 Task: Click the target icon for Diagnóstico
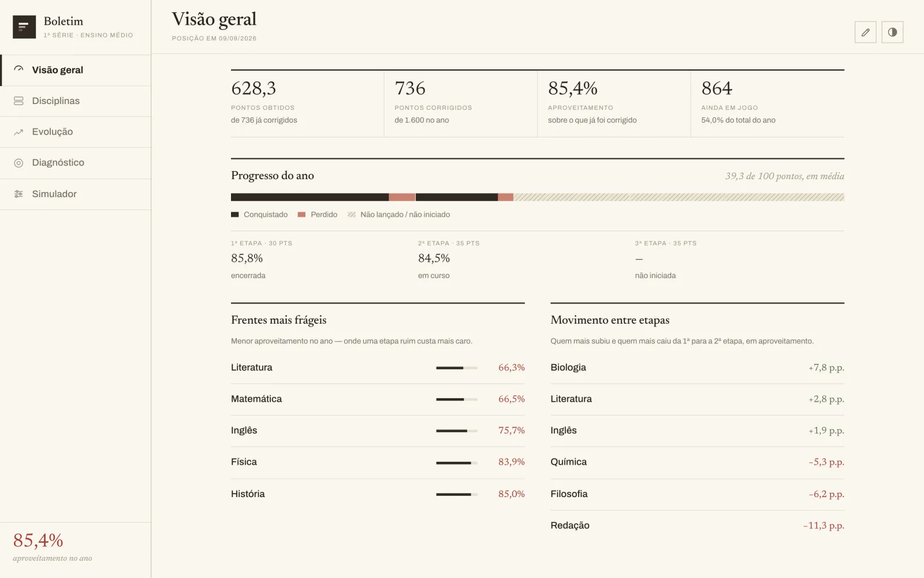pos(18,163)
